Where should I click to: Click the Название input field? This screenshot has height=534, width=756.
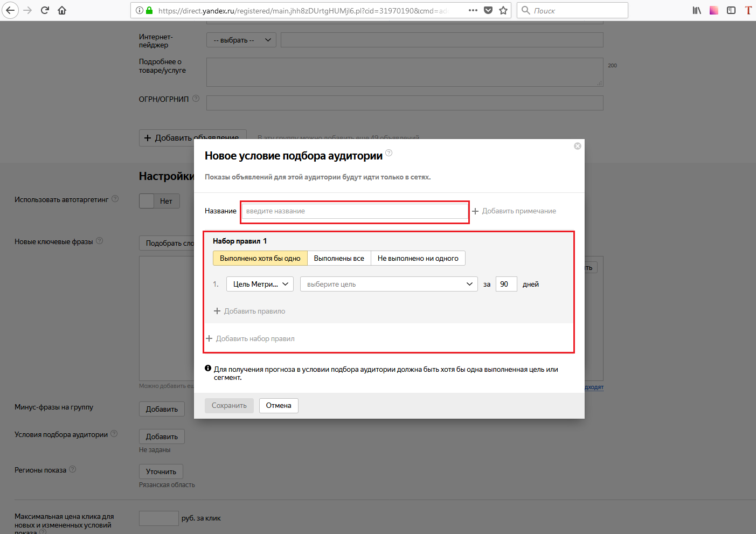point(355,211)
